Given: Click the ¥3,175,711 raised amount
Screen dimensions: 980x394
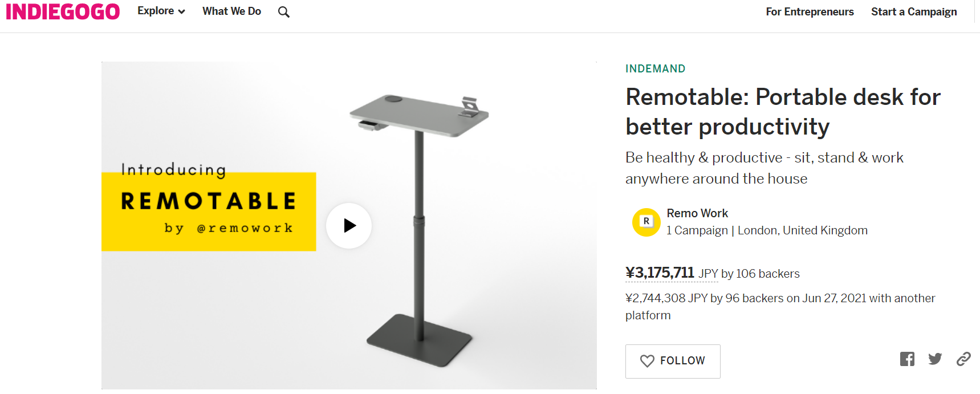Looking at the screenshot, I should click(660, 273).
